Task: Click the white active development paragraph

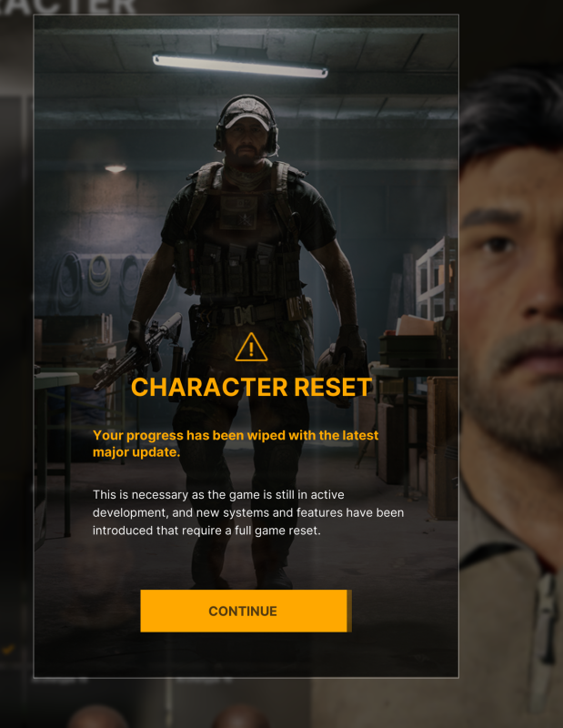Action: (x=248, y=512)
